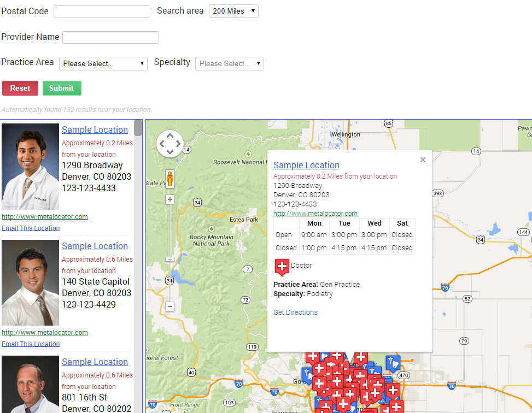Click the 'Wed' column header in hours table
Image resolution: width=532 pixels, height=413 pixels.
pyautogui.click(x=374, y=223)
